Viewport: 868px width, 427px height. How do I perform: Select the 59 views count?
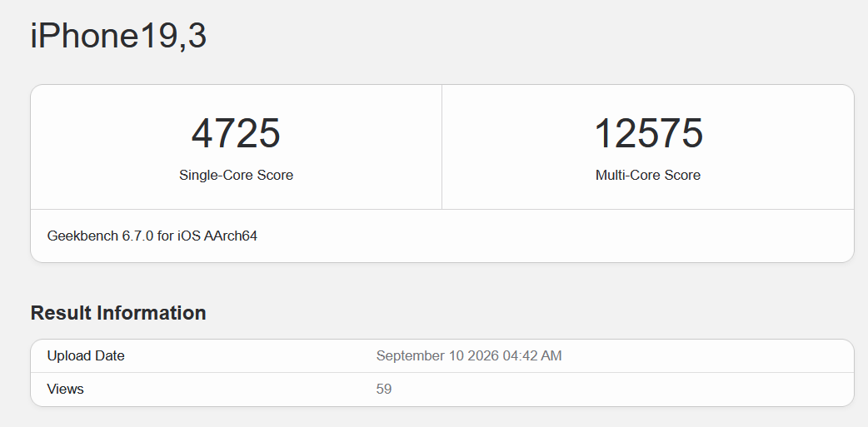[x=384, y=390]
